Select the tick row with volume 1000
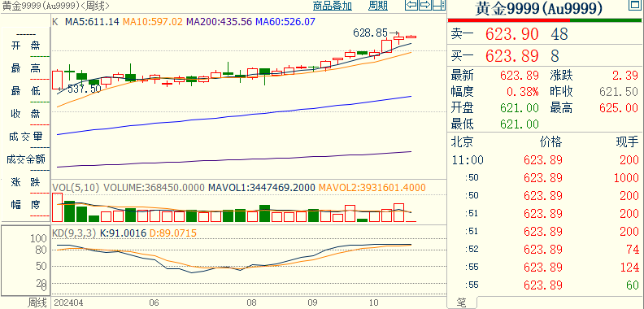 coord(545,178)
